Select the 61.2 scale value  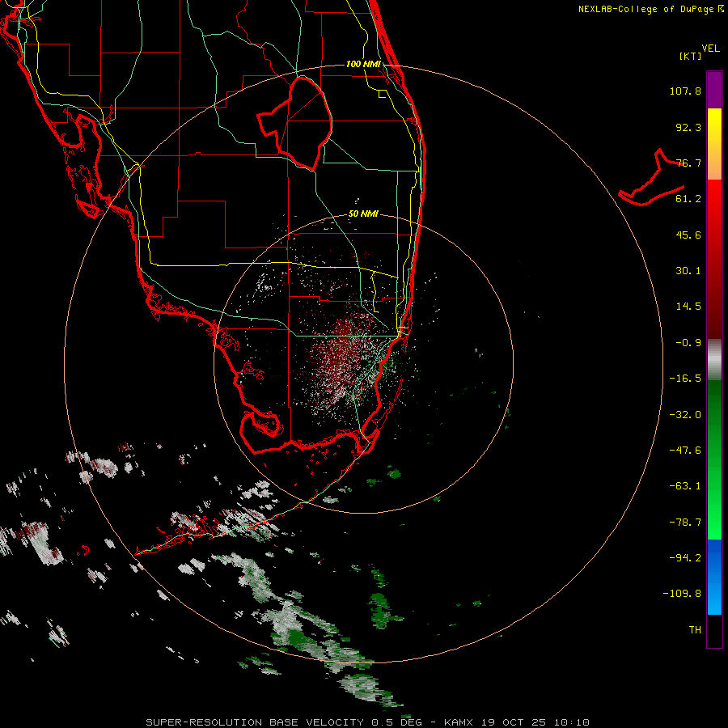pos(688,199)
